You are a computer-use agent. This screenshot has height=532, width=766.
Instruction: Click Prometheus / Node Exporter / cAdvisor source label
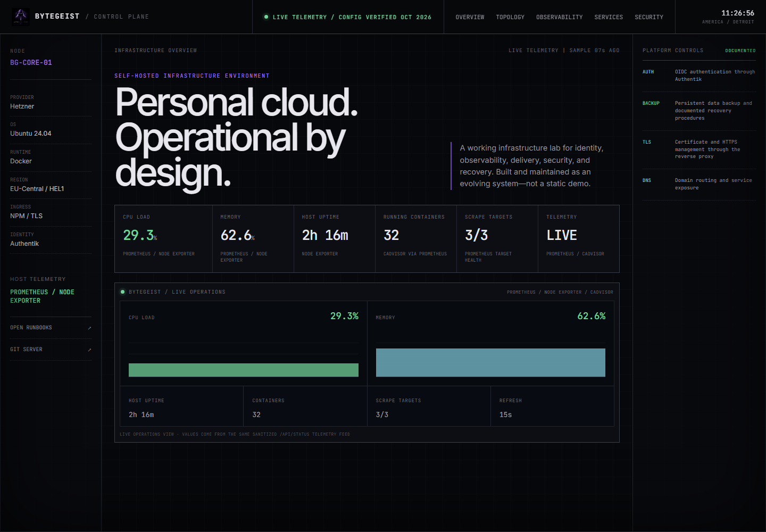click(x=560, y=292)
